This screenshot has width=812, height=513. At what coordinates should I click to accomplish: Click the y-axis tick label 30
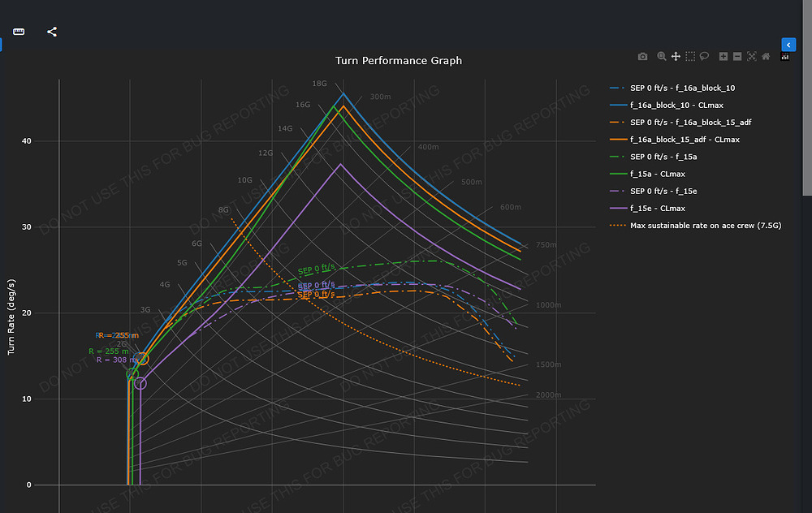pyautogui.click(x=27, y=226)
